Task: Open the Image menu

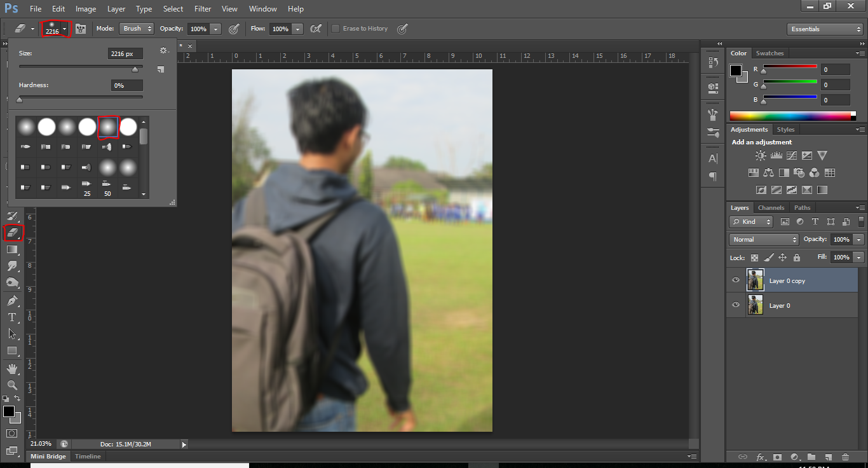Action: tap(86, 9)
